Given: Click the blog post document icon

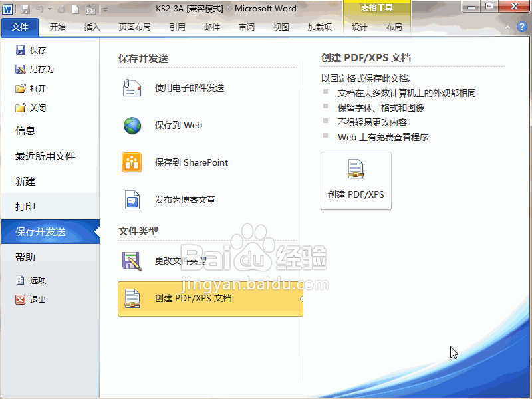Looking at the screenshot, I should click(x=132, y=200).
